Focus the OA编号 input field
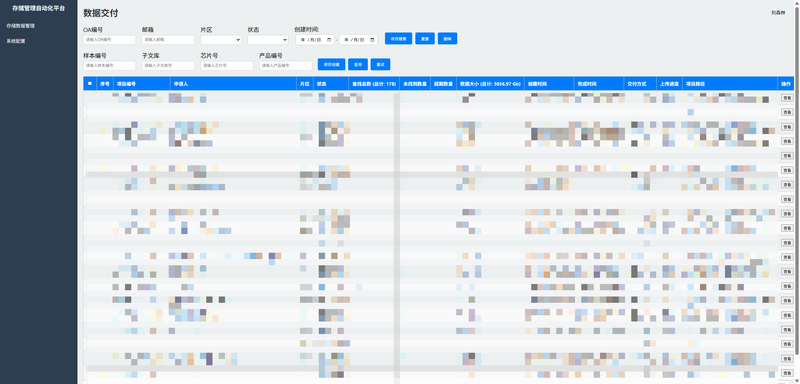800x384 pixels. (x=110, y=39)
